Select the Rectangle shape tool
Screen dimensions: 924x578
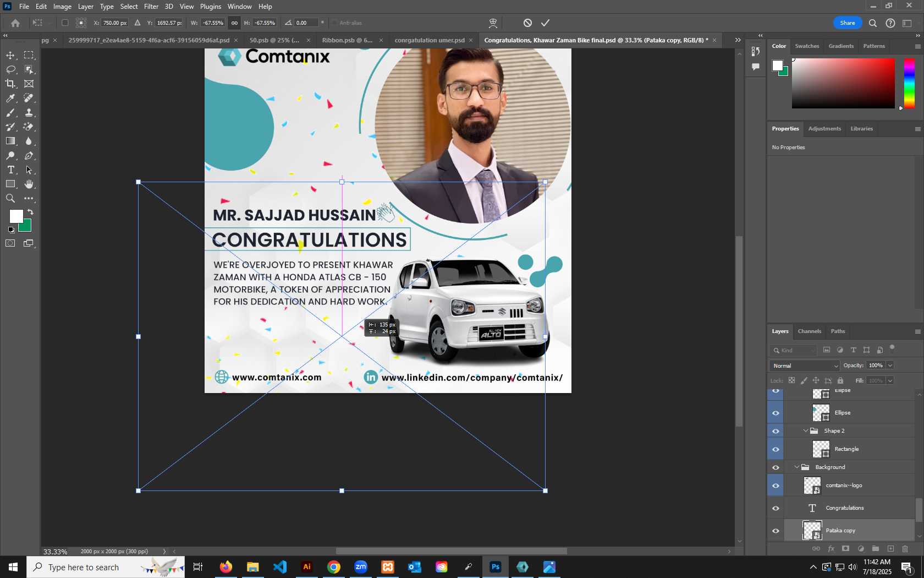[x=10, y=184]
